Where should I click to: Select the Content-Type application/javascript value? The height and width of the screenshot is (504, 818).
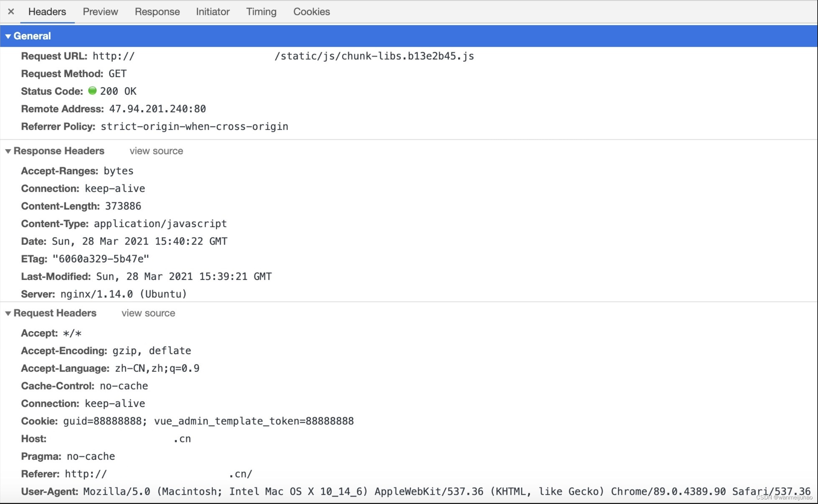(x=160, y=224)
